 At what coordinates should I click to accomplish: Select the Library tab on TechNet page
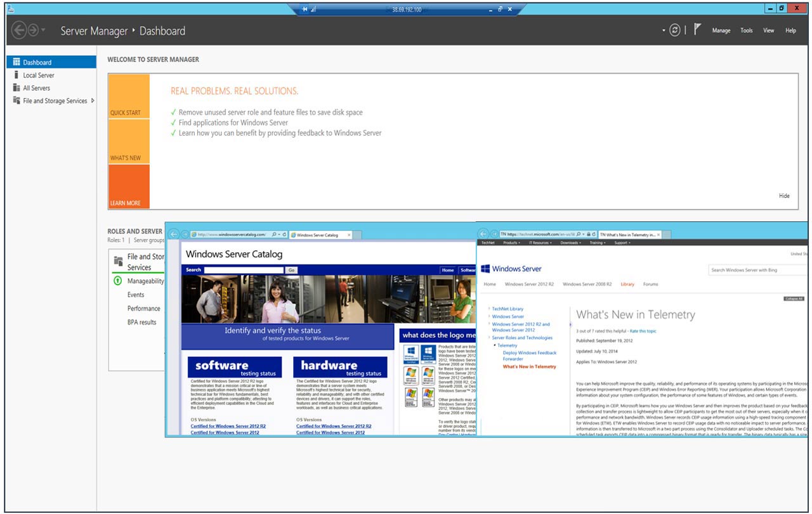pyautogui.click(x=627, y=285)
